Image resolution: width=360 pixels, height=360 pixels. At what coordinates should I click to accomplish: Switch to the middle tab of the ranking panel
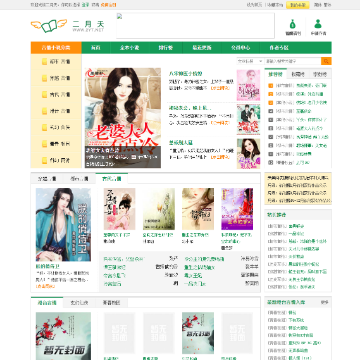(x=298, y=74)
